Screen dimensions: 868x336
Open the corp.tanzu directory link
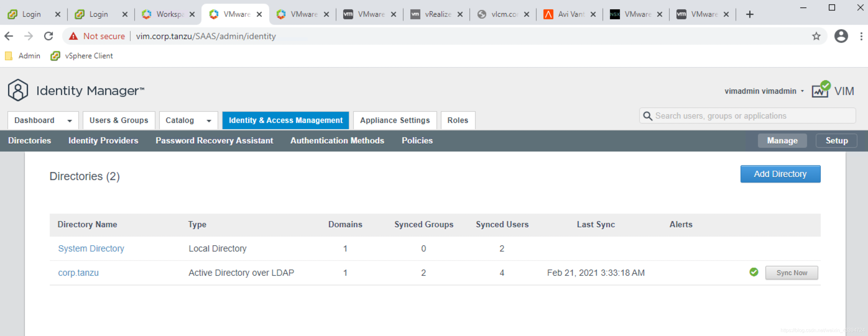coord(78,272)
